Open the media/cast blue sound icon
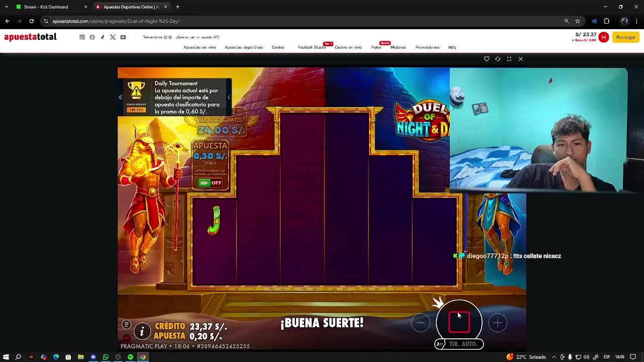This screenshot has height=362, width=644. click(x=594, y=21)
